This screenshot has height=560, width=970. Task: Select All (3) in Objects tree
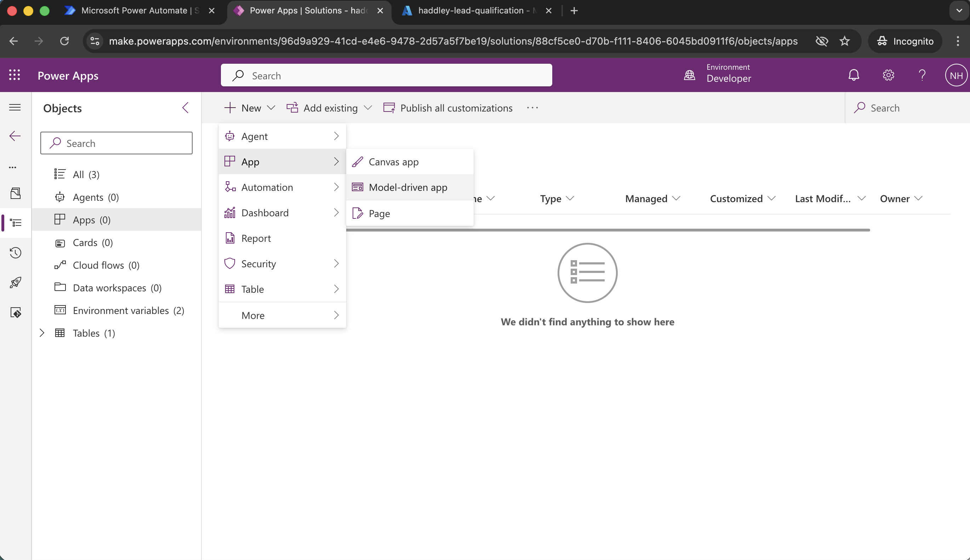(x=116, y=175)
